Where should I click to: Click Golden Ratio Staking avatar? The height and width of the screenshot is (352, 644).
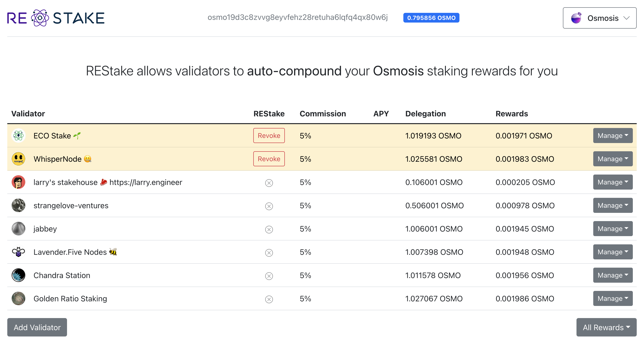pos(18,298)
